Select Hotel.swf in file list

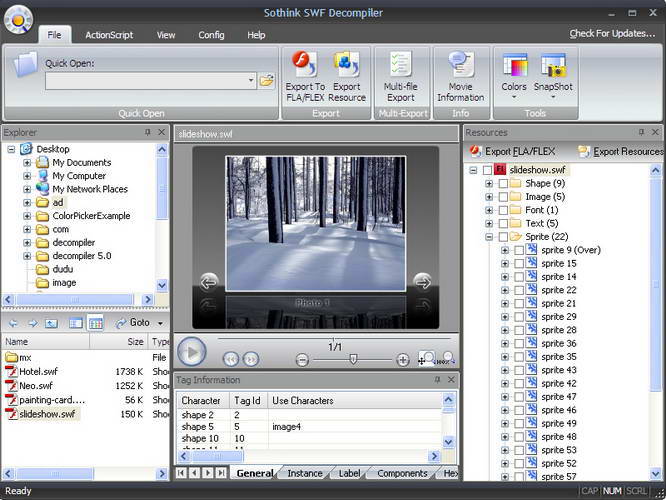click(x=38, y=371)
